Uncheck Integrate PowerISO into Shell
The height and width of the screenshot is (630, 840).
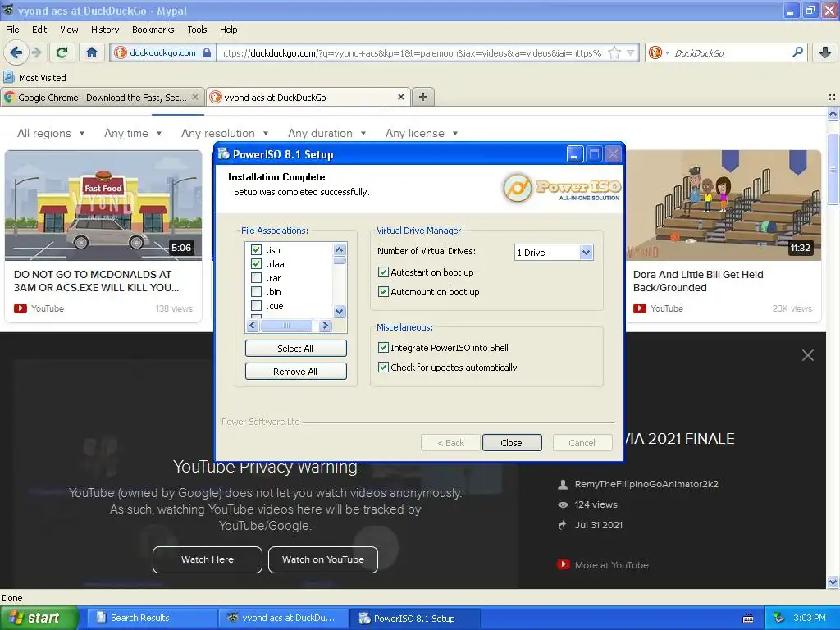[383, 348]
